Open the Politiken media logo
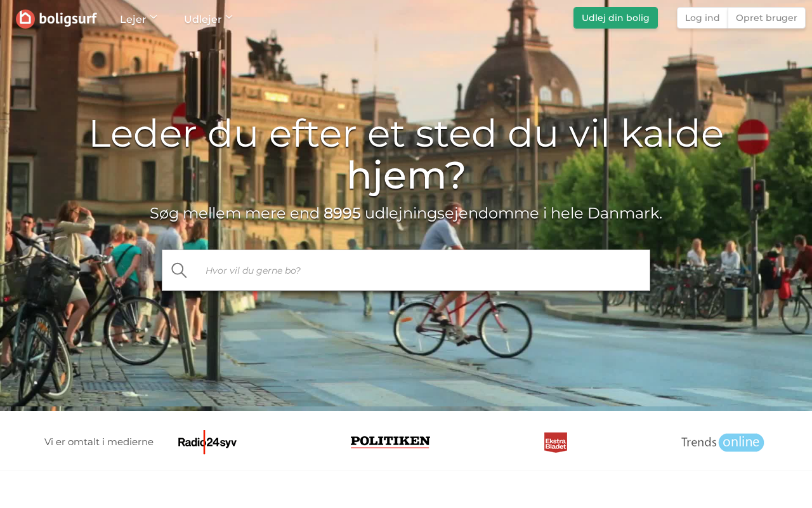The width and height of the screenshot is (812, 508). click(x=390, y=442)
